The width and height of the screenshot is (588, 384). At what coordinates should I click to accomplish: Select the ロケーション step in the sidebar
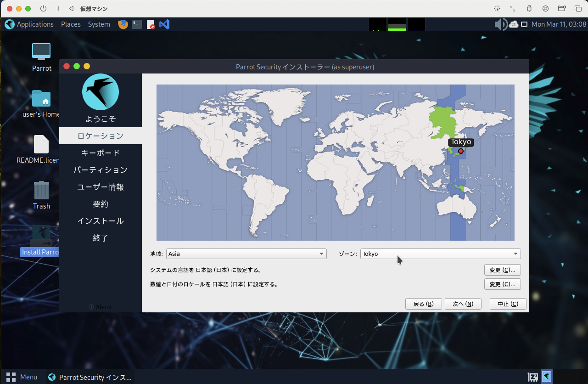(x=101, y=136)
